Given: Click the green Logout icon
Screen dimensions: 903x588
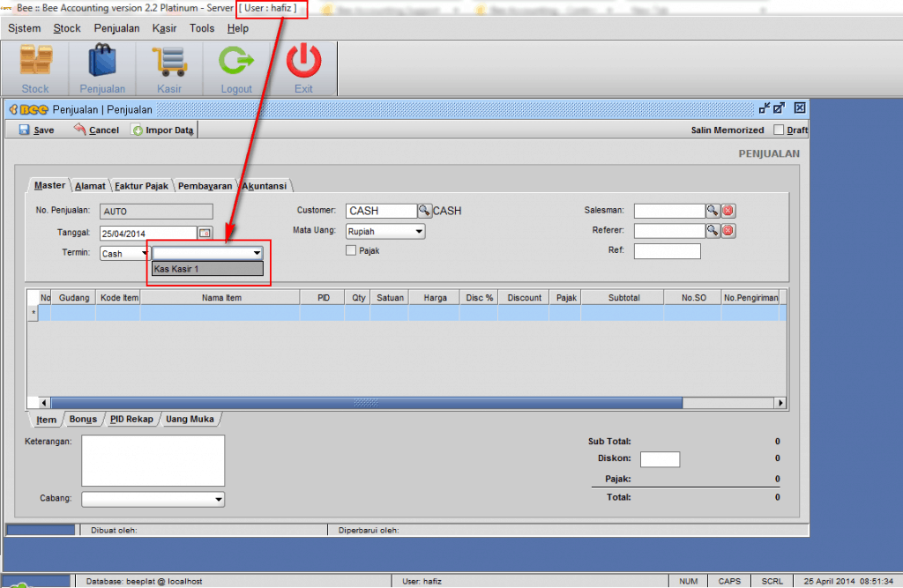Looking at the screenshot, I should (236, 69).
